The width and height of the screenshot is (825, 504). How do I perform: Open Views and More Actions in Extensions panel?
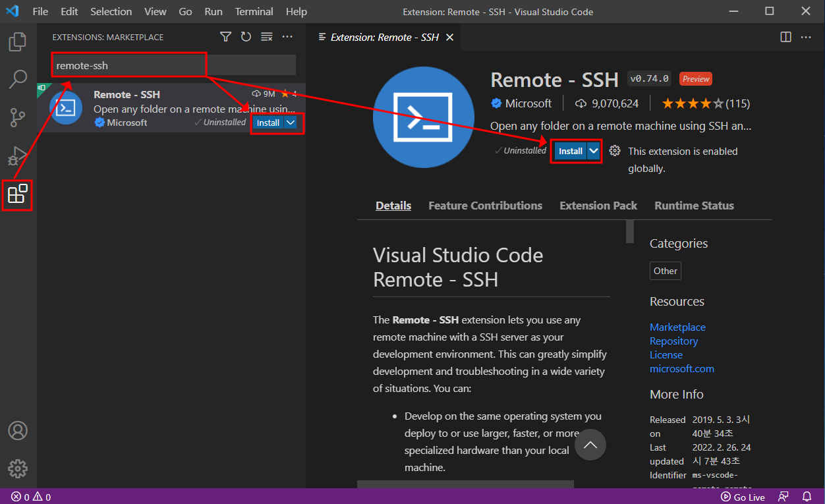(x=287, y=37)
